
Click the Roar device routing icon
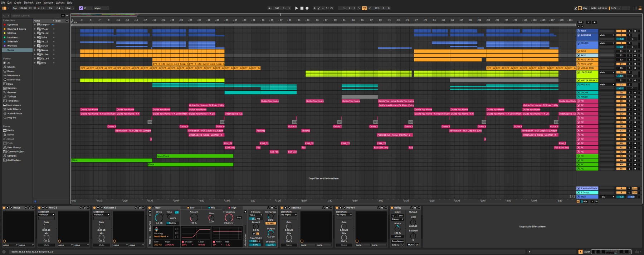(x=156, y=229)
